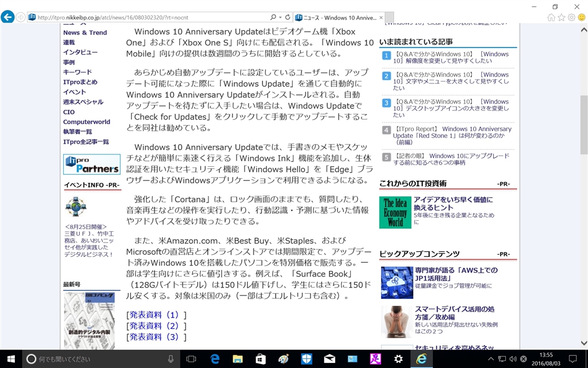The width and height of the screenshot is (588, 368).
Task: Click the Home icon in the browser toolbar
Action: click(551, 17)
